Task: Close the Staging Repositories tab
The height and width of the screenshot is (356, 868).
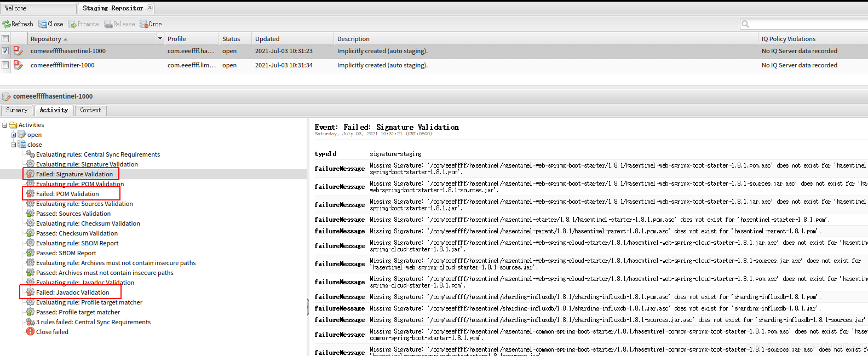Action: (150, 8)
